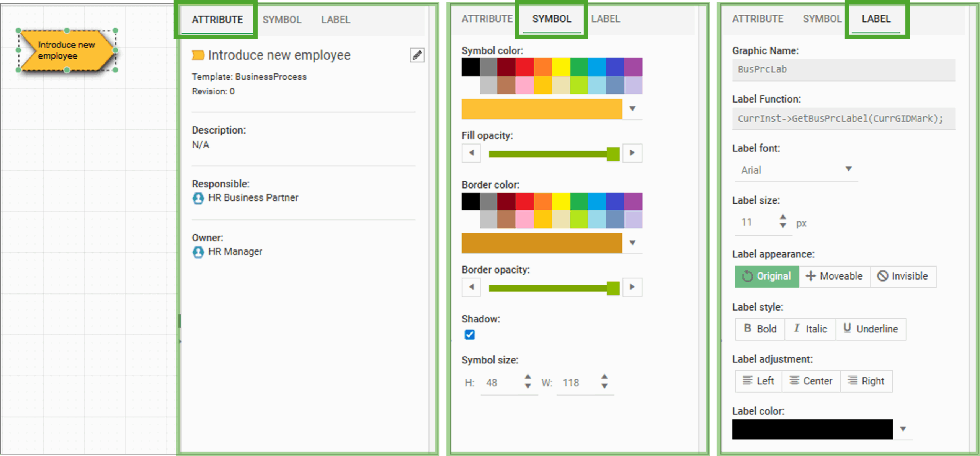Click the Fill opacity left arrow
This screenshot has height=456, width=980.
pyautogui.click(x=471, y=153)
